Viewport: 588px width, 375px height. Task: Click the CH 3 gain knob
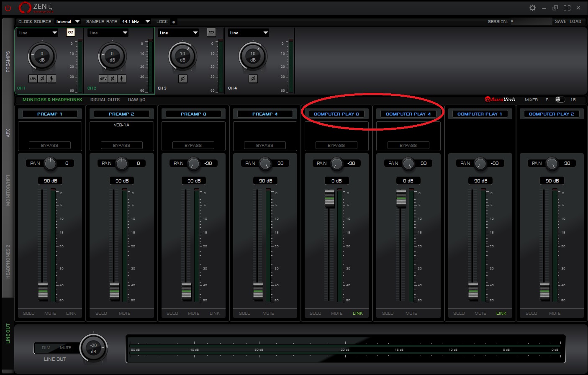pos(182,57)
